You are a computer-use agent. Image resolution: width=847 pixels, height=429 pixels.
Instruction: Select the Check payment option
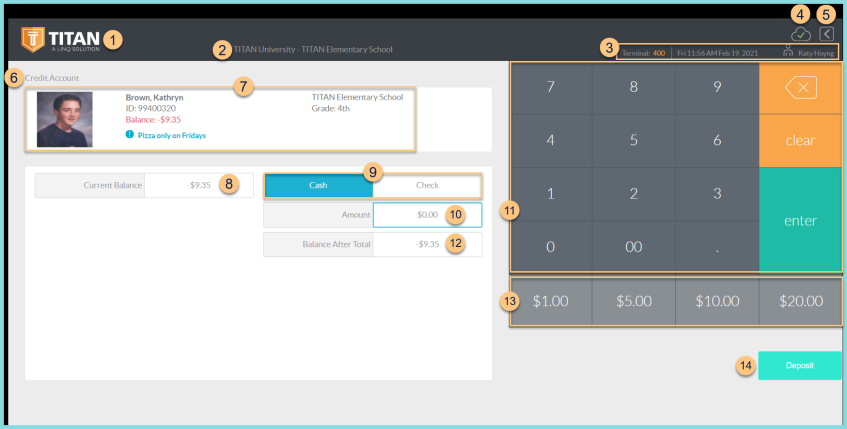pos(427,185)
